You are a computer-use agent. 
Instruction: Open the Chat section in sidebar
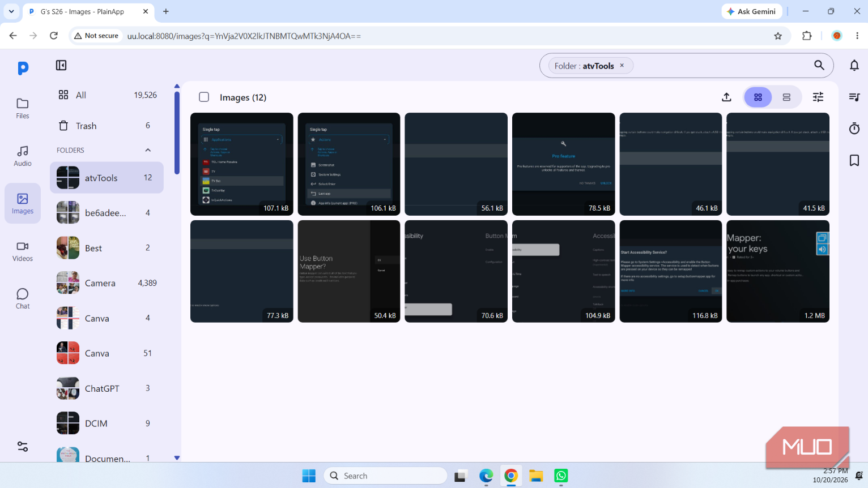pos(23,298)
